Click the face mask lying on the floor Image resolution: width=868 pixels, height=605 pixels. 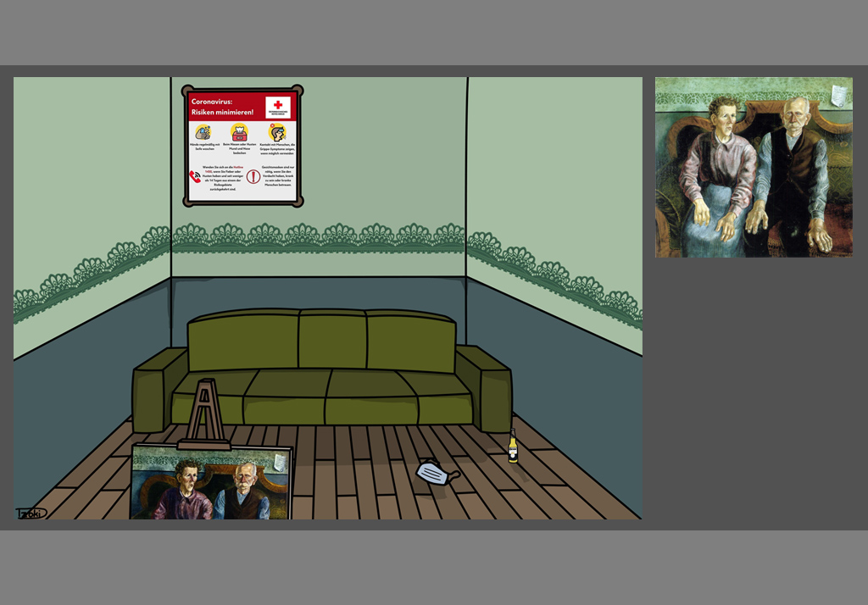(x=437, y=474)
